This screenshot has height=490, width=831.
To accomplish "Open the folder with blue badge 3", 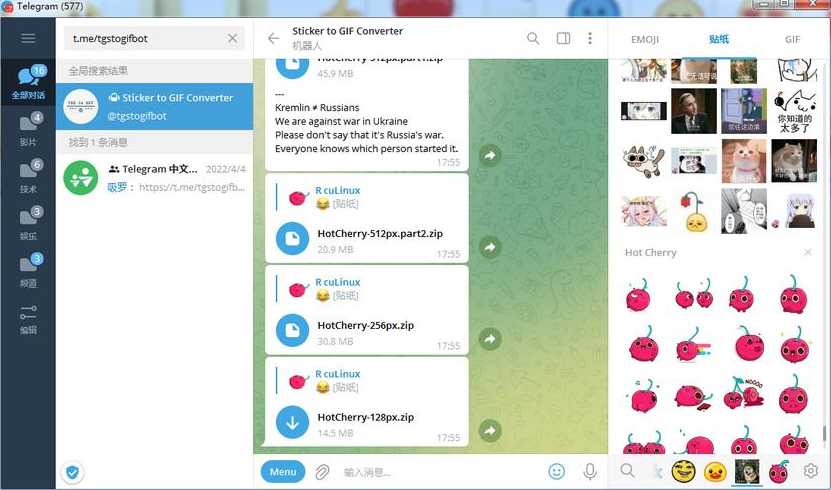I will pyautogui.click(x=28, y=271).
